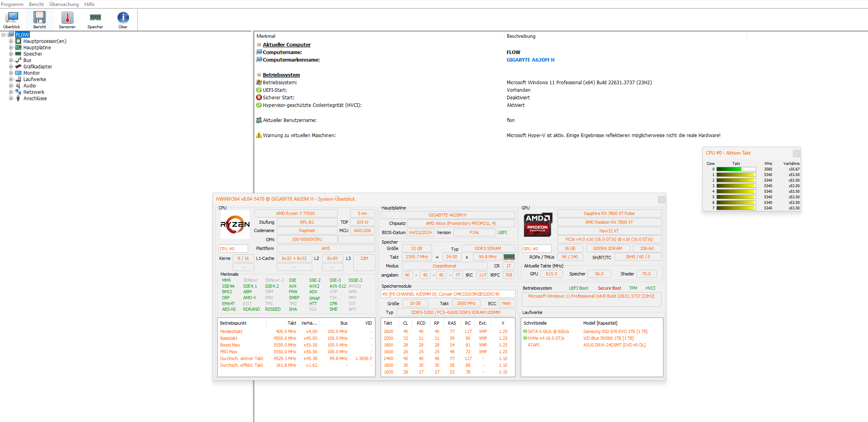The height and width of the screenshot is (422, 868).
Task: Click Core 1 clock bar
Action: point(736,175)
